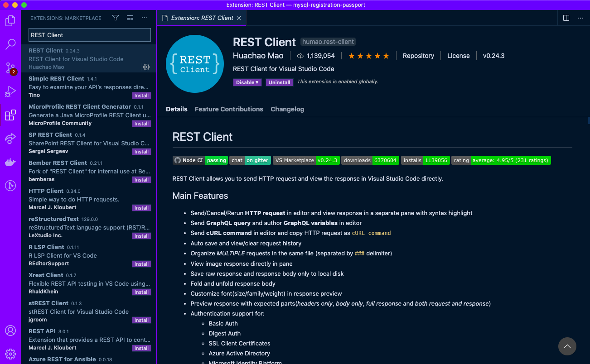Open the Manage gear on installed REST Client

tap(146, 67)
